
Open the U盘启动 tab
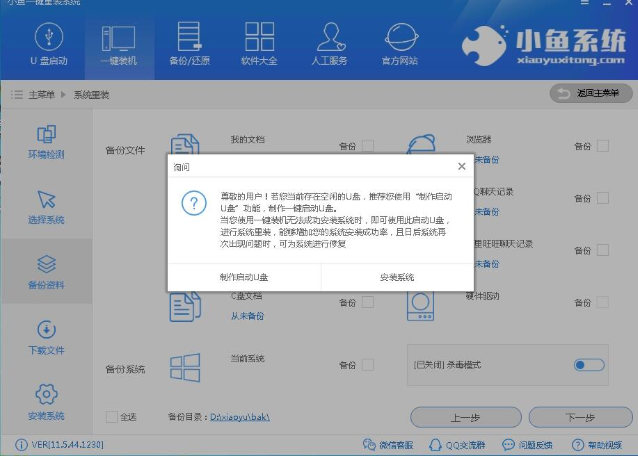[x=49, y=45]
